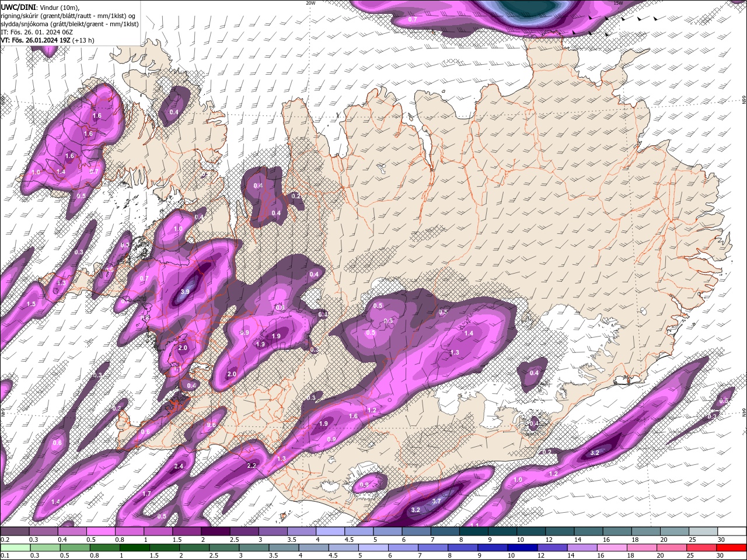Pick the bright pink swatch between 0.5 and 0.8
This screenshot has height=560, width=747.
[x=100, y=531]
